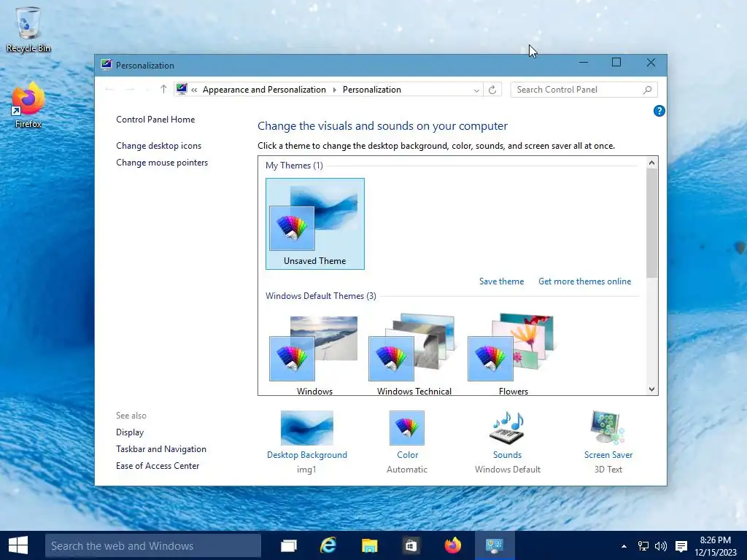Open the Recycle Bin desktop icon
This screenshot has width=747, height=560.
[x=28, y=29]
